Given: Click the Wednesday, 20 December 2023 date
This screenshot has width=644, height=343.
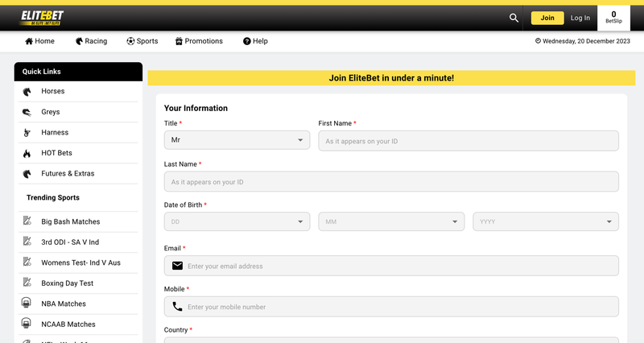Looking at the screenshot, I should point(586,41).
